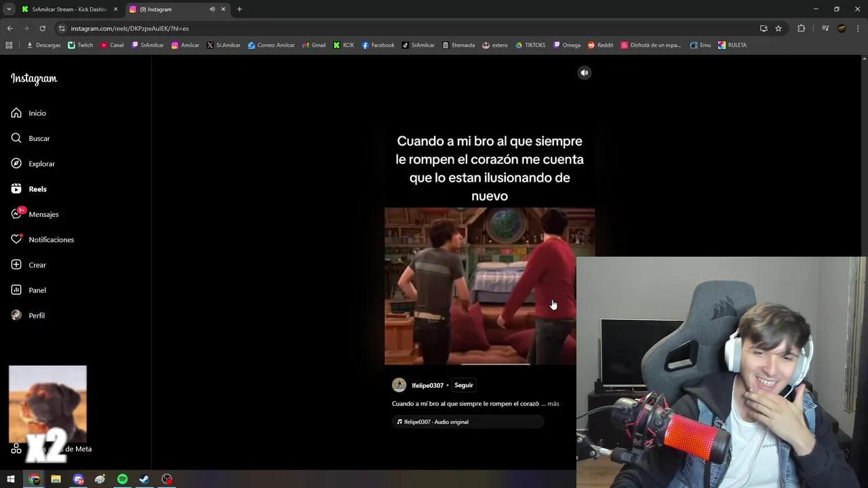Open File Explorer from the taskbar
Image resolution: width=868 pixels, height=488 pixels.
point(56,479)
